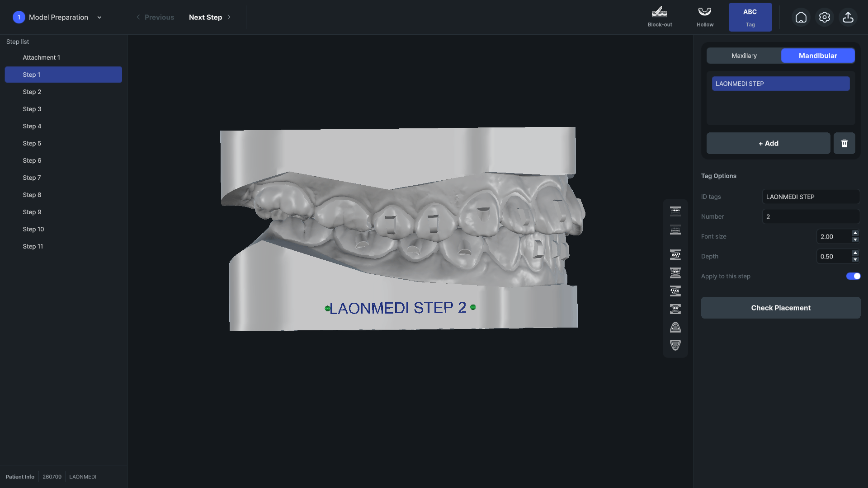Select Step 6 in step list
The image size is (868, 488).
coord(63,160)
